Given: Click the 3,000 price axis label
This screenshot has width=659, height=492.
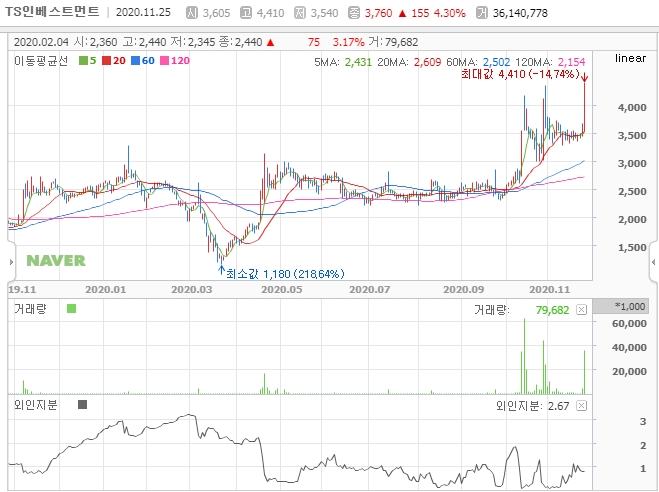Looking at the screenshot, I should click(632, 163).
